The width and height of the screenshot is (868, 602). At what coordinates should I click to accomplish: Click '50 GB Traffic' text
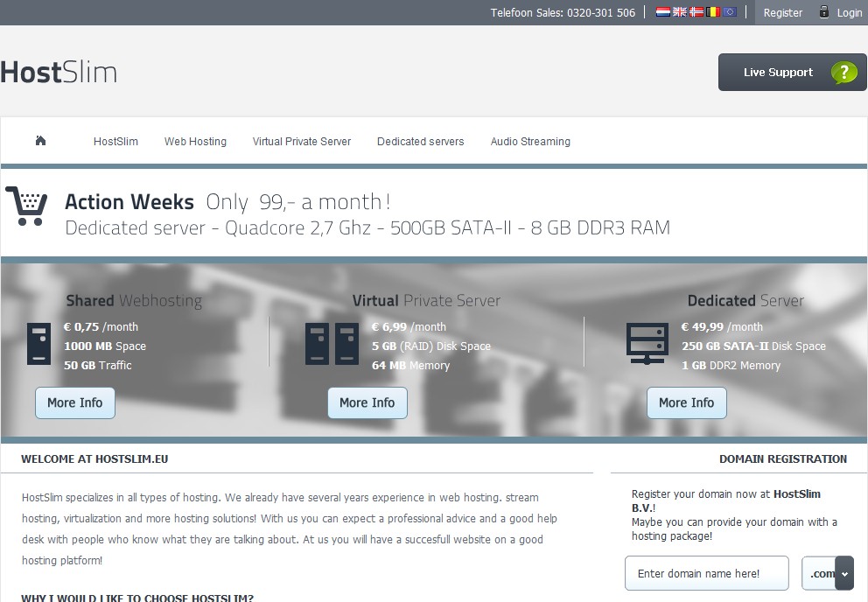[x=97, y=366]
